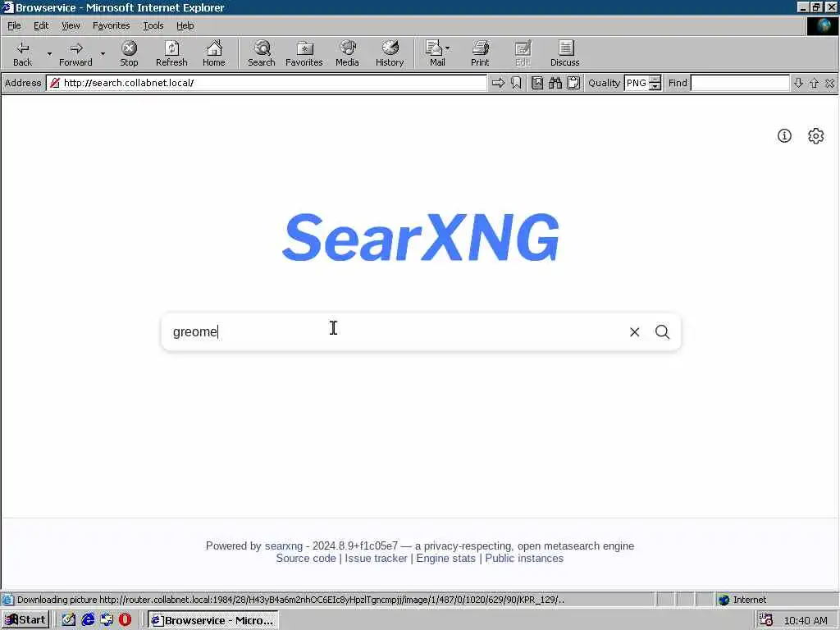The image size is (840, 630).
Task: Click the SearXNG logo
Action: pos(421,237)
